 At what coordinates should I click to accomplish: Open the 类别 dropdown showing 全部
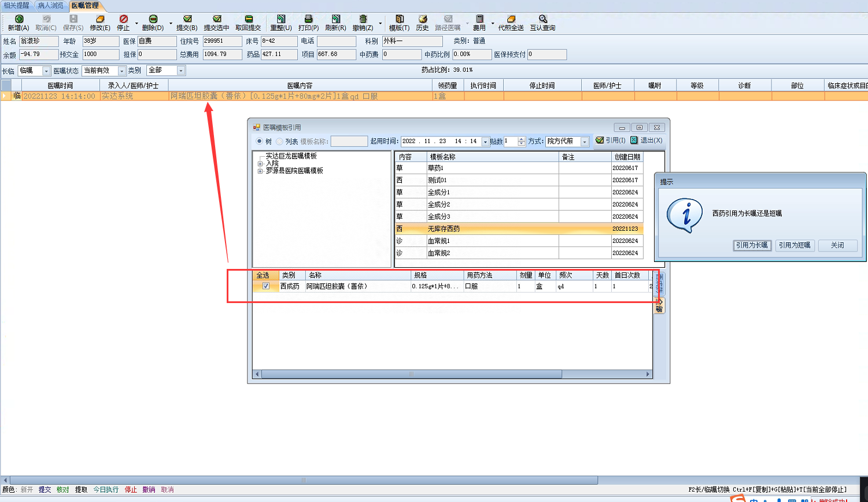(x=181, y=71)
